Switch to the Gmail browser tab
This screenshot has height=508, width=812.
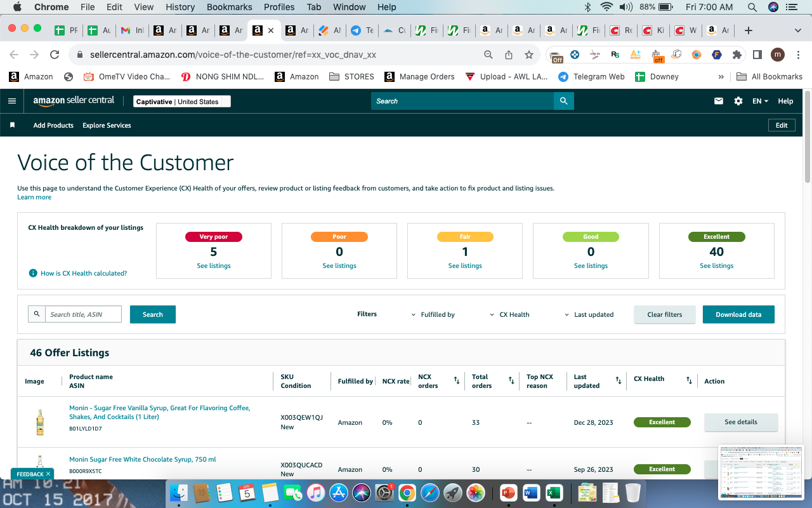click(133, 30)
